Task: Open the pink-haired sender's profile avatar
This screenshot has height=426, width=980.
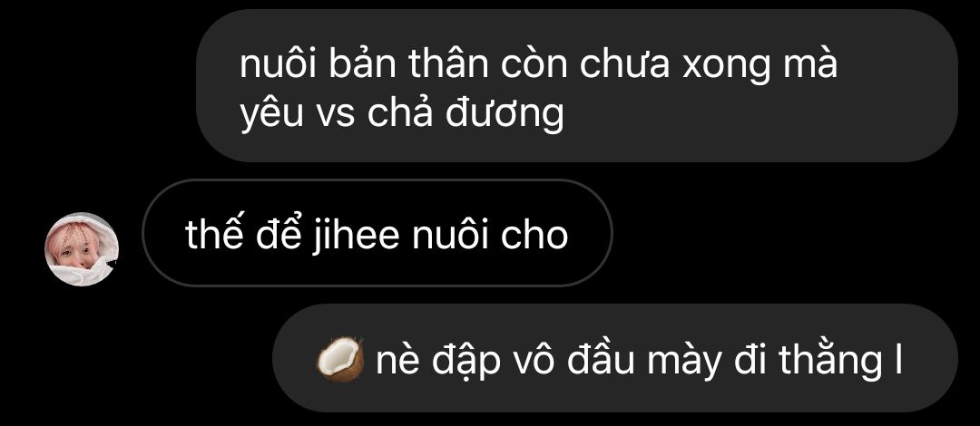Action: click(x=82, y=249)
